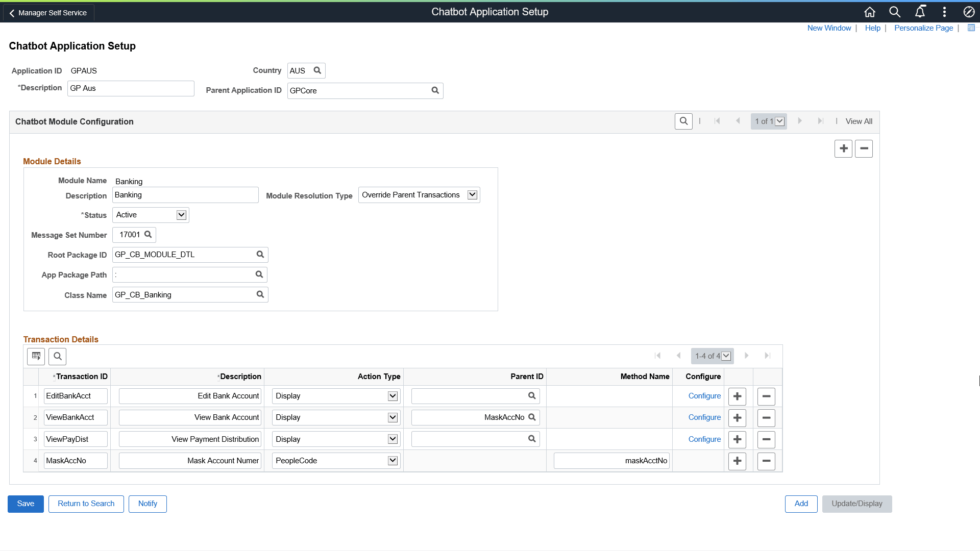Click Country lookup magnifier icon
Screen dimensions: 980x551
[x=317, y=70]
